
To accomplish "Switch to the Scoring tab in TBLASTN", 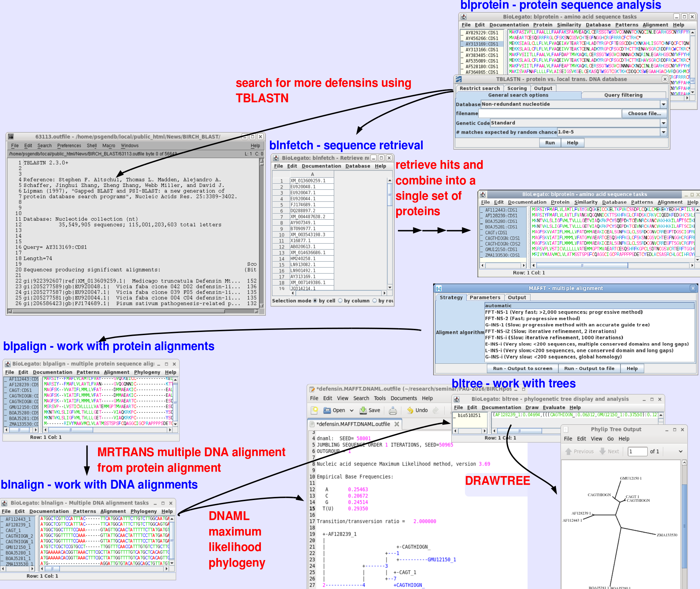I will coord(517,89).
